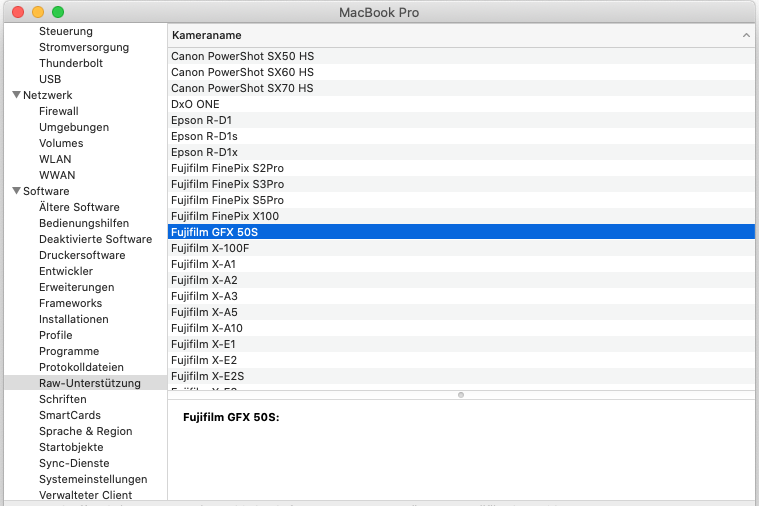Select Canon PowerShot SX50 HS row
759x506 pixels.
pos(461,56)
